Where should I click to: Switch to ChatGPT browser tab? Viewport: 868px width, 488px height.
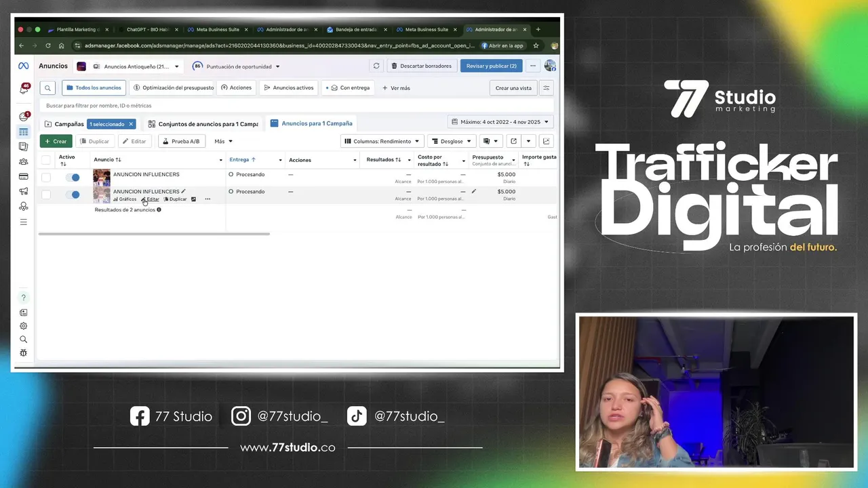pos(147,30)
